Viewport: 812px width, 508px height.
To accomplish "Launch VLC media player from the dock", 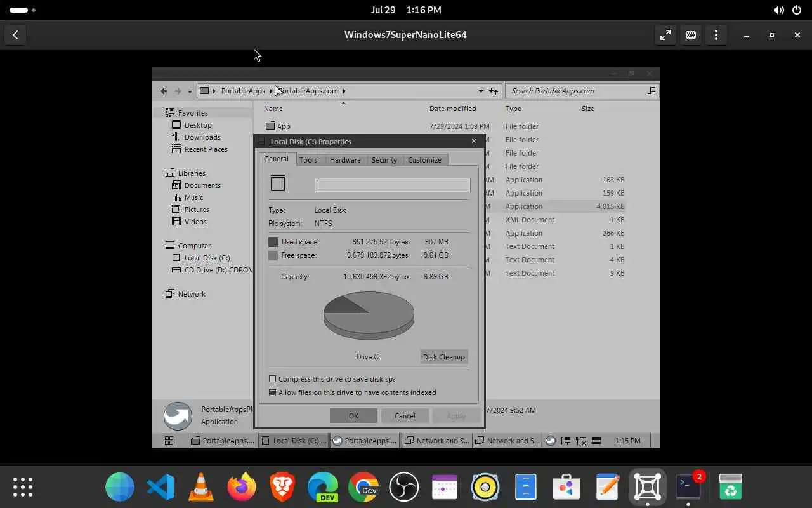I will point(201,488).
